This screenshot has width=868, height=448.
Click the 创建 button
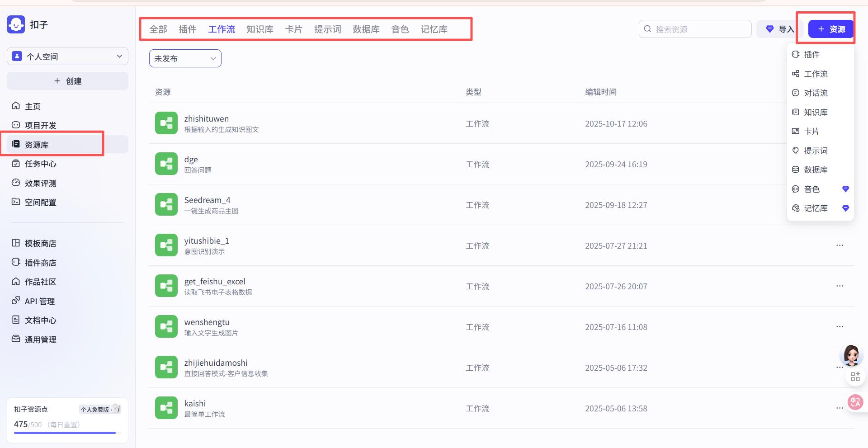(x=67, y=81)
